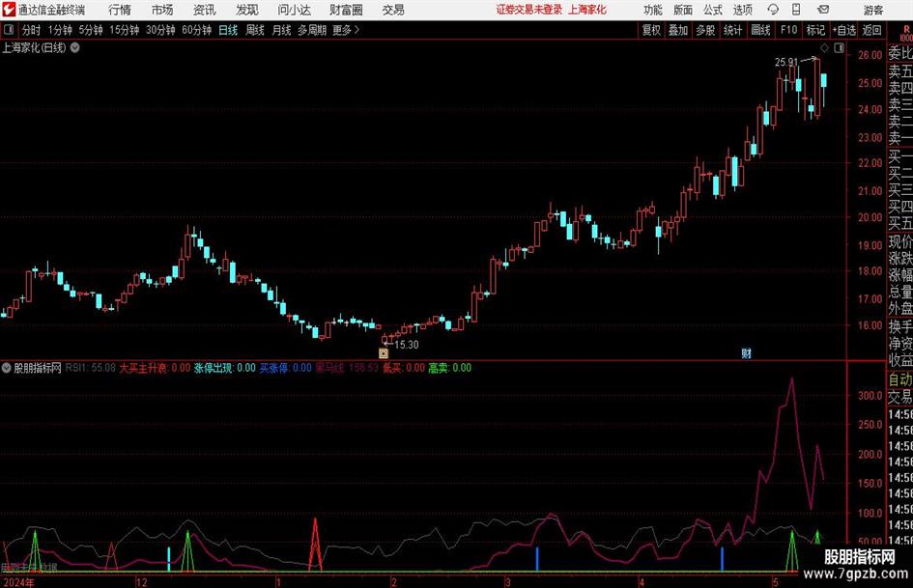Image resolution: width=913 pixels, height=588 pixels.
Task: Click the 买涨停: 0.00 indicator label
Action: [285, 367]
